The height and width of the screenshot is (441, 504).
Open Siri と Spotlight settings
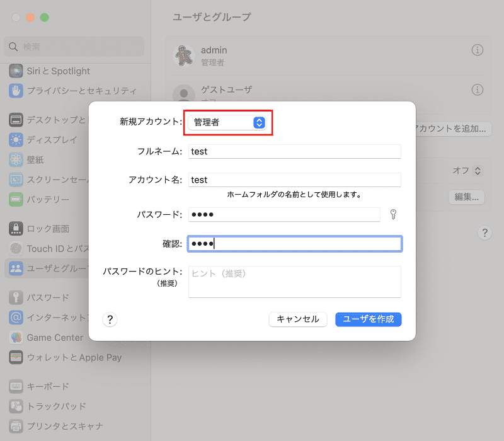(x=50, y=71)
